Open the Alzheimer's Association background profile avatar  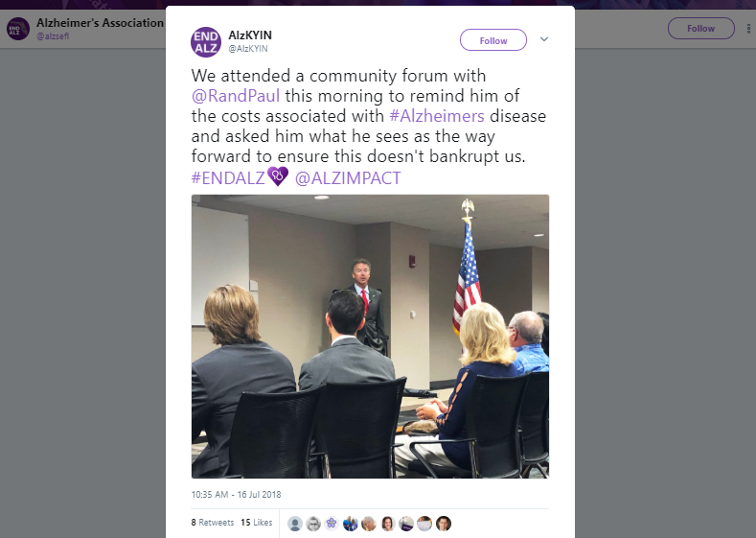point(18,29)
